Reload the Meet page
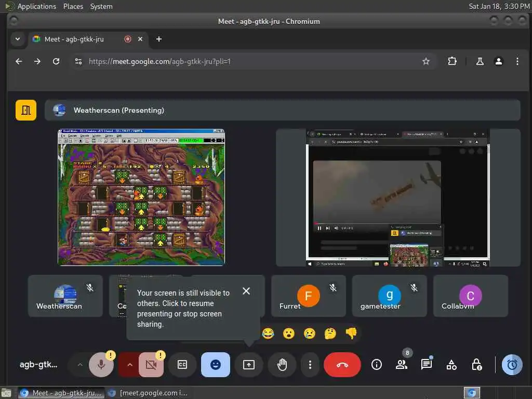This screenshot has height=399, width=532. tap(56, 61)
